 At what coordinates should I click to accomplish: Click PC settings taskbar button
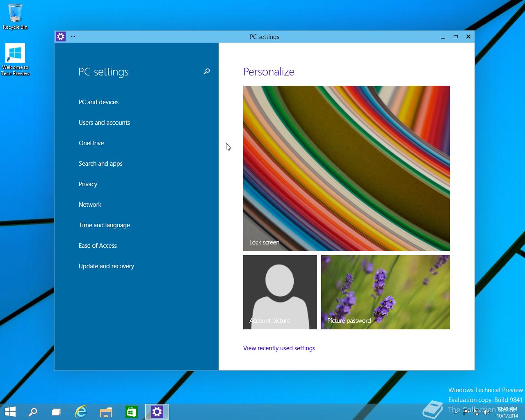pos(157,412)
